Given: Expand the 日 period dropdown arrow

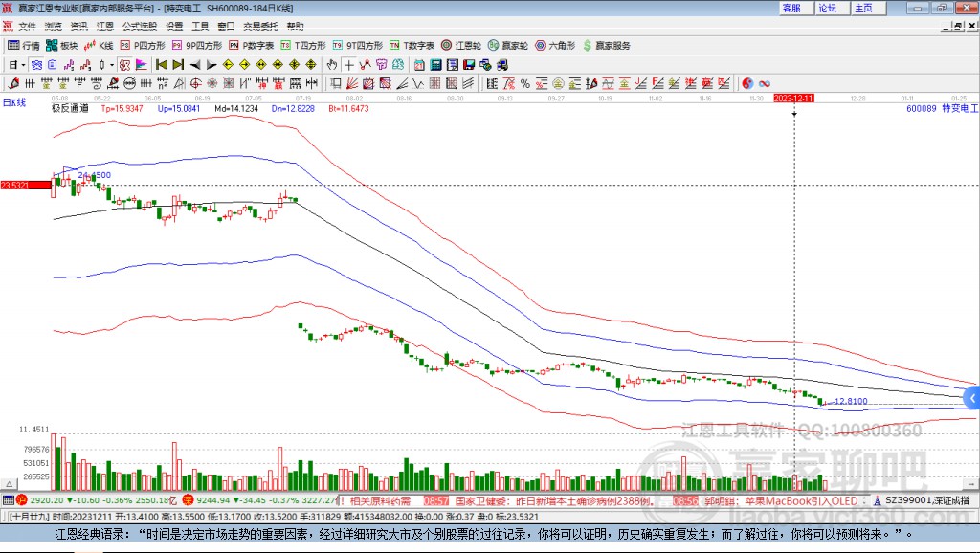Looking at the screenshot, I should [x=23, y=65].
